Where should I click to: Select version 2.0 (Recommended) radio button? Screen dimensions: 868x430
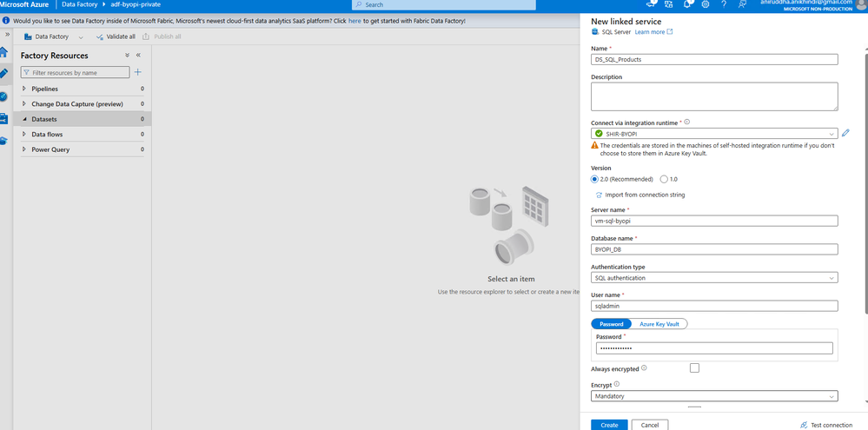tap(594, 179)
